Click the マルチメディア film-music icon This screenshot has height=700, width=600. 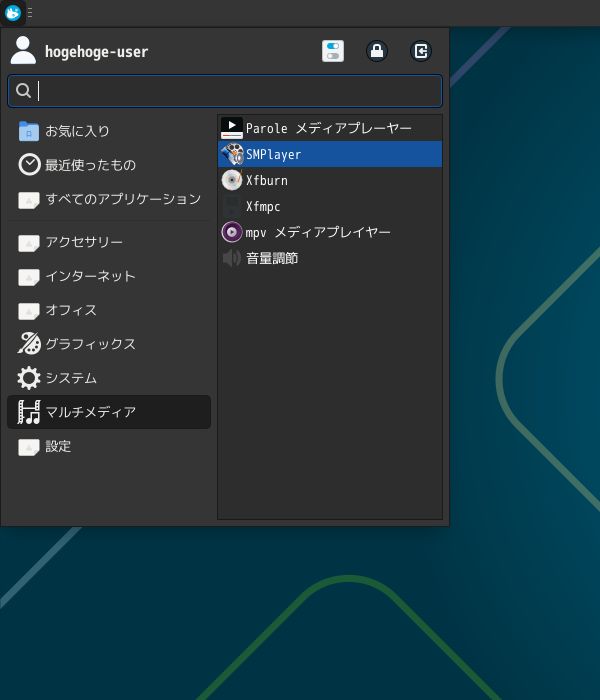29,412
